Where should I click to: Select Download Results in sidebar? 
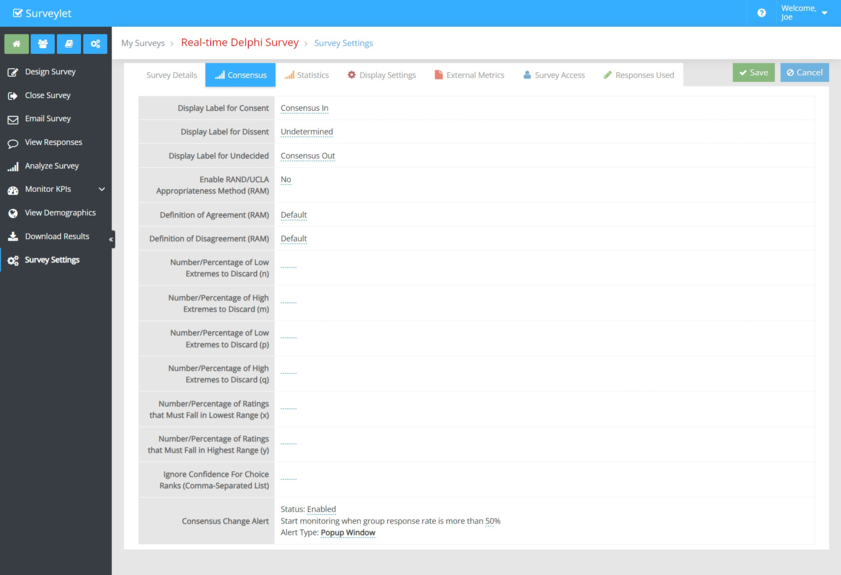(57, 237)
